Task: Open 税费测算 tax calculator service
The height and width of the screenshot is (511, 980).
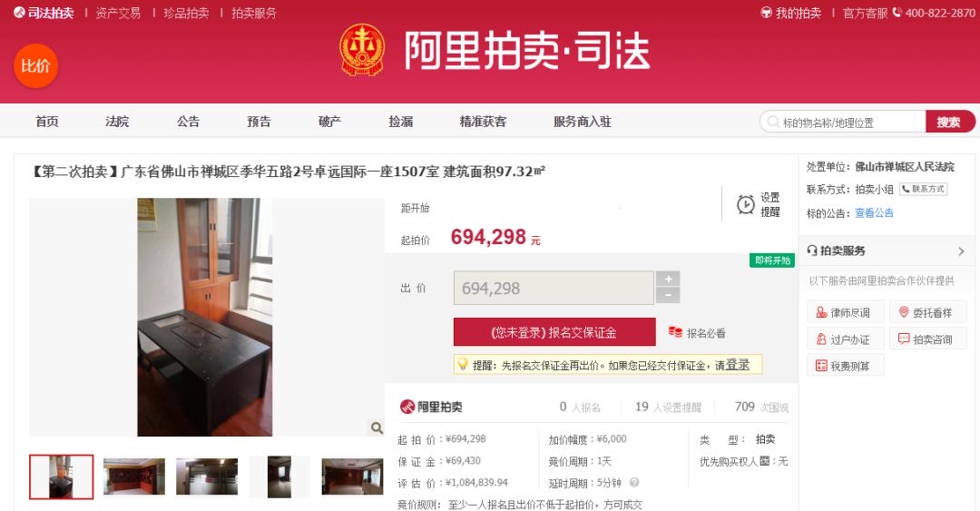Action: (x=846, y=366)
